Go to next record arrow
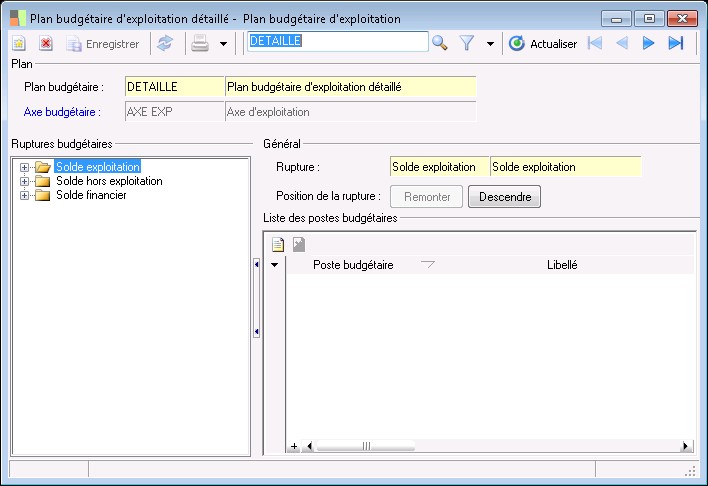This screenshot has width=708, height=486. [x=648, y=43]
